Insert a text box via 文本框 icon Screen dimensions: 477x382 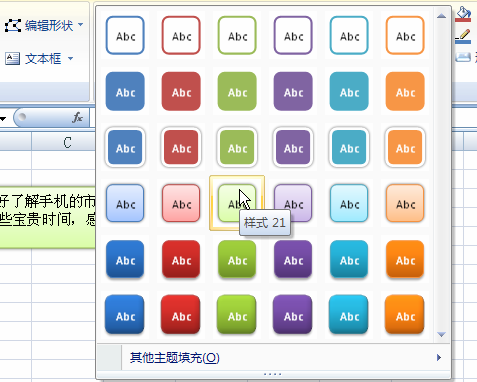click(13, 59)
